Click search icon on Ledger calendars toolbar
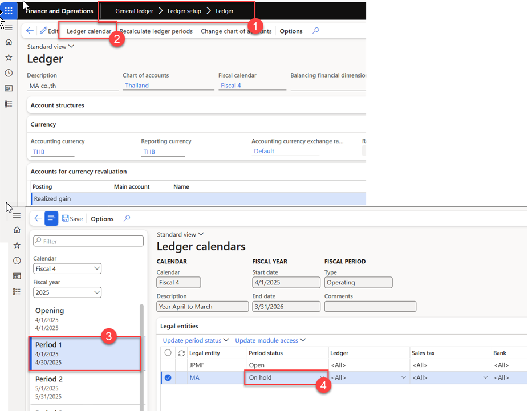The height and width of the screenshot is (411, 532). coord(127,218)
